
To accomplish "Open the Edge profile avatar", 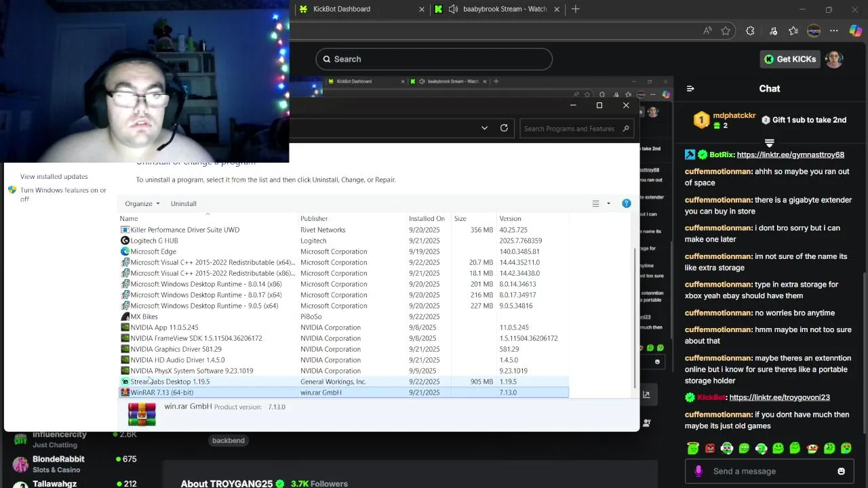I will pyautogui.click(x=814, y=30).
